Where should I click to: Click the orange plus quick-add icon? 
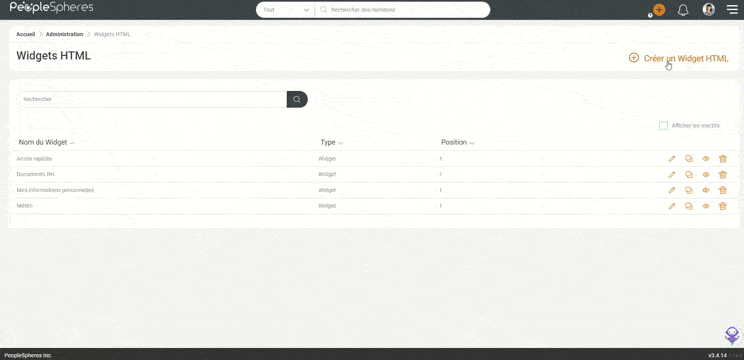pos(659,9)
